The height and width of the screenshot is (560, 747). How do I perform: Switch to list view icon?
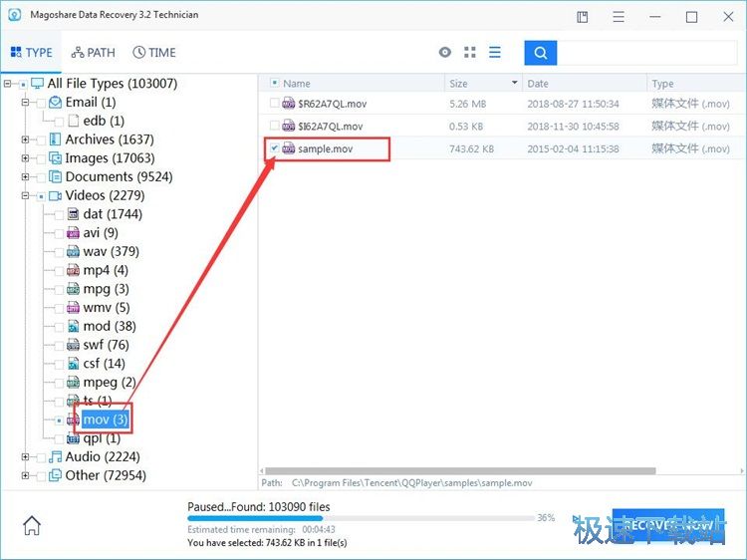tap(494, 52)
